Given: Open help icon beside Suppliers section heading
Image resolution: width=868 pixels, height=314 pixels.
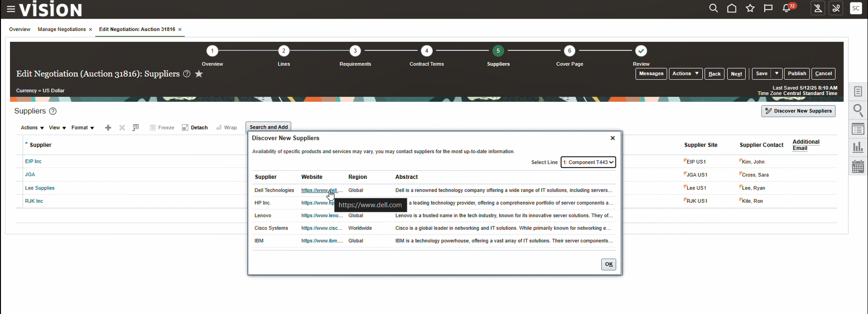Looking at the screenshot, I should 53,111.
